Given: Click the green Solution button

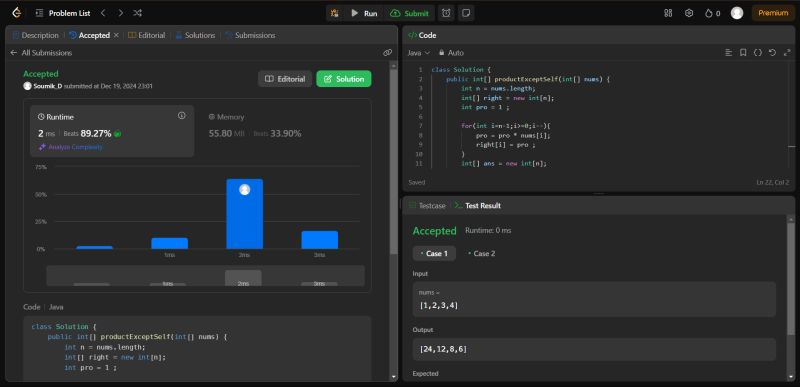Looking at the screenshot, I should [x=344, y=79].
